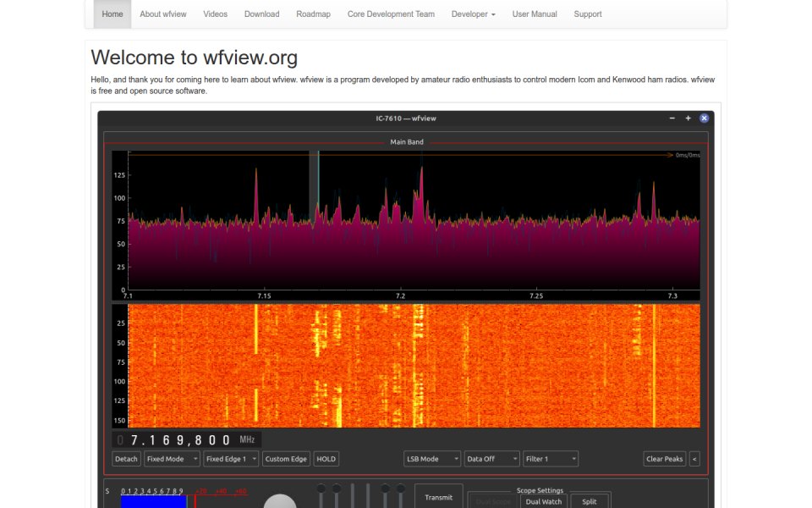Click inside the magenta spectrum scope plot
The height and width of the screenshot is (508, 812).
tap(414, 220)
